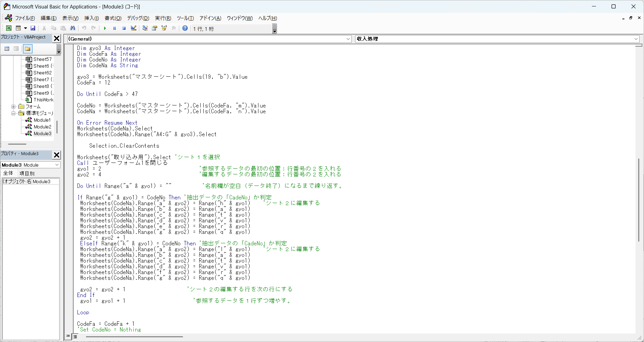Switch to the 項目別 properties tab
Viewport: 644px width, 342px height.
click(x=27, y=173)
